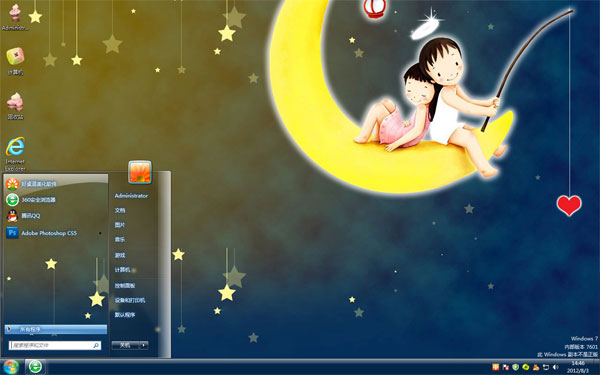
Task: Open the 360 browser pinned on taskbar
Action: 35,367
